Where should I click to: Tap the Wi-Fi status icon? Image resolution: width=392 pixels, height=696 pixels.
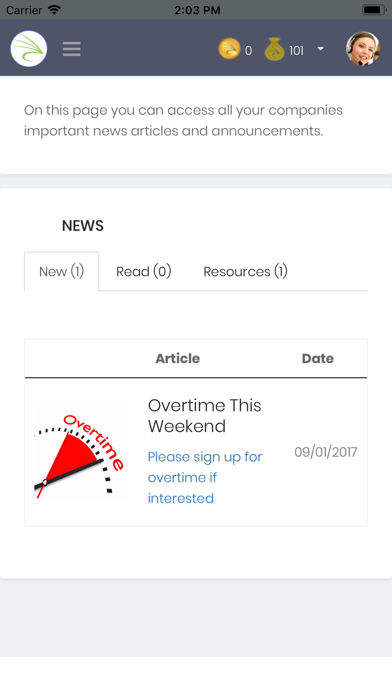pos(54,9)
